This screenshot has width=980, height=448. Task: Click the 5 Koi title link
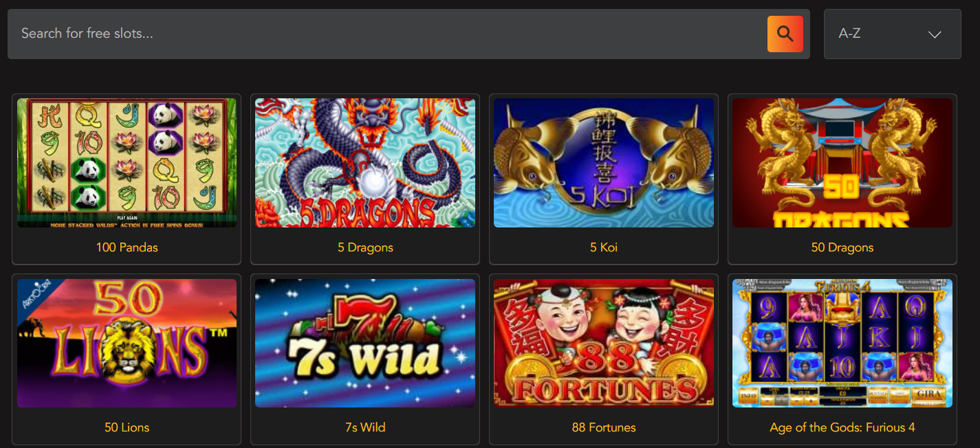pyautogui.click(x=604, y=247)
